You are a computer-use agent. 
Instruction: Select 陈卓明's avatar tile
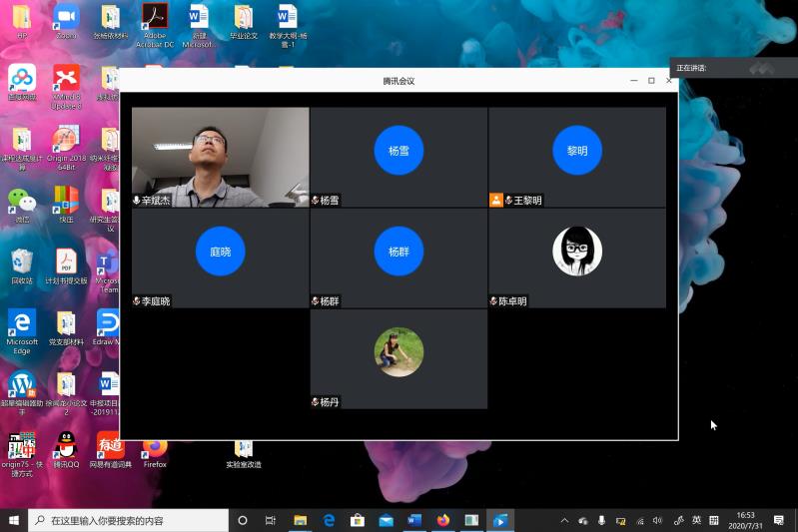click(x=577, y=252)
